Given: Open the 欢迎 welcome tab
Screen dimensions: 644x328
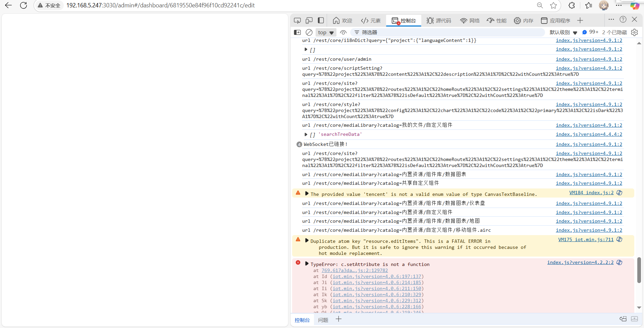Looking at the screenshot, I should tap(342, 20).
